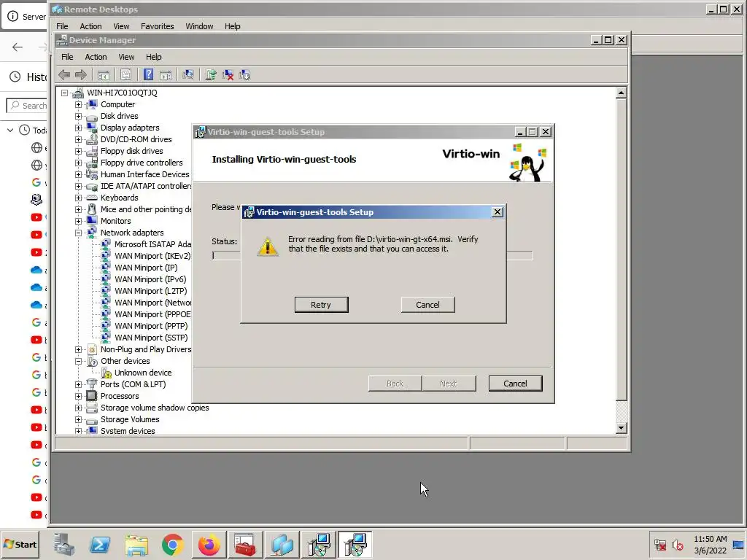747x560 pixels.
Task: Select the Unknown device entry
Action: [143, 373]
